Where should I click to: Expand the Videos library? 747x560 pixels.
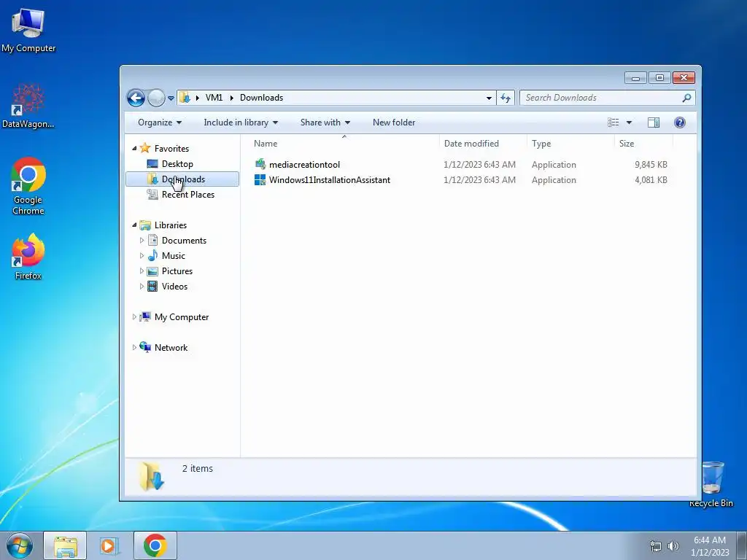tap(142, 286)
